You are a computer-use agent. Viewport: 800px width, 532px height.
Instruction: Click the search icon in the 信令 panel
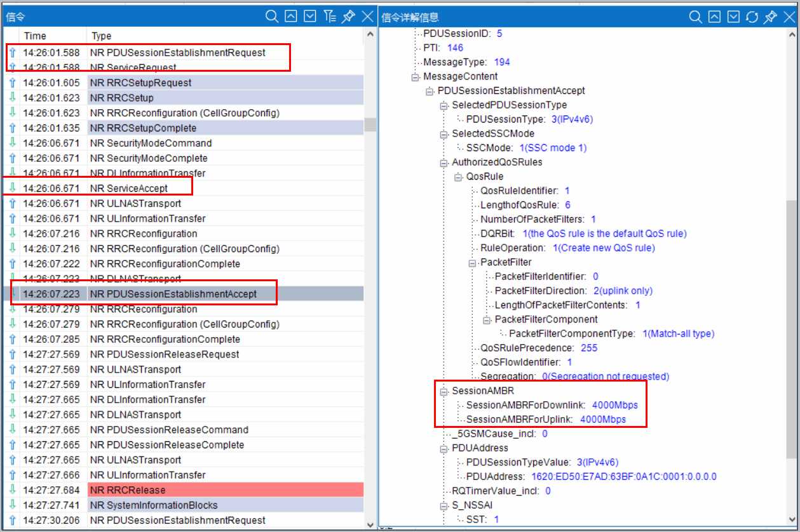pos(271,17)
